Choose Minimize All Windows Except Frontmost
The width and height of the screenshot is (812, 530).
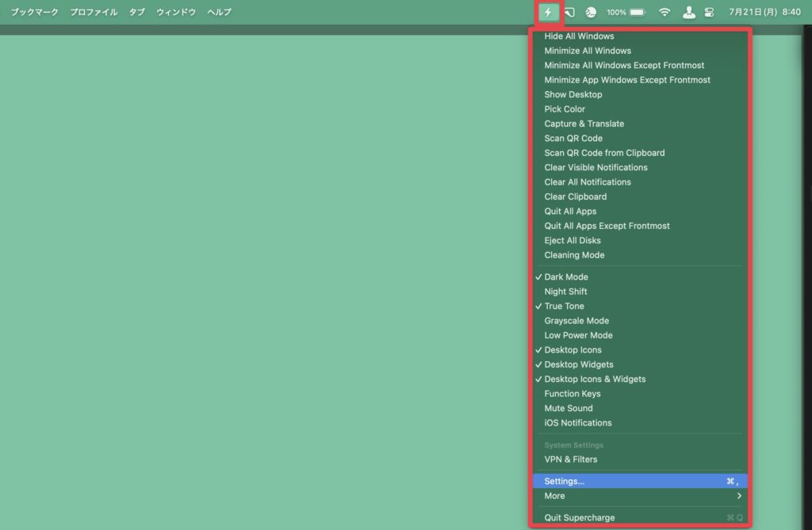(x=640, y=65)
